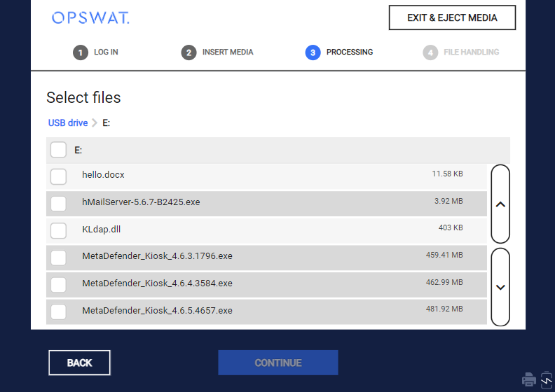Click the 481.92 MB size value
Viewport: 555px width, 392px height.
point(444,309)
